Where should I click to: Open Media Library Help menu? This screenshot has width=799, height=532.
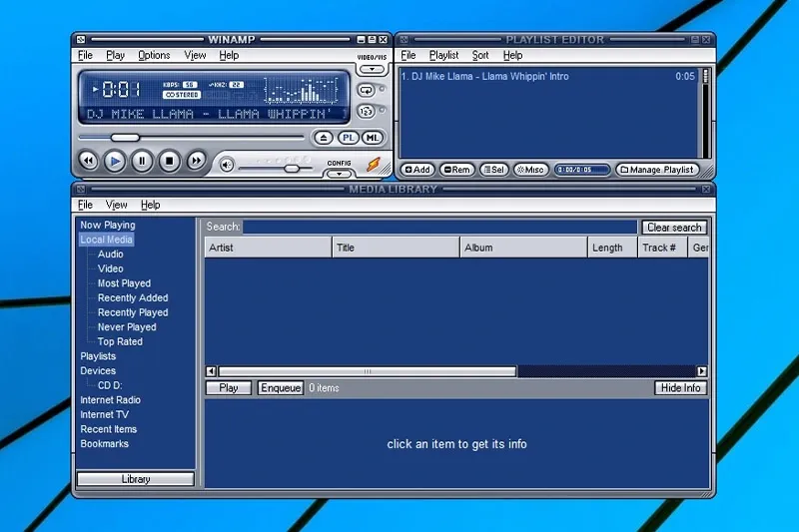[151, 205]
